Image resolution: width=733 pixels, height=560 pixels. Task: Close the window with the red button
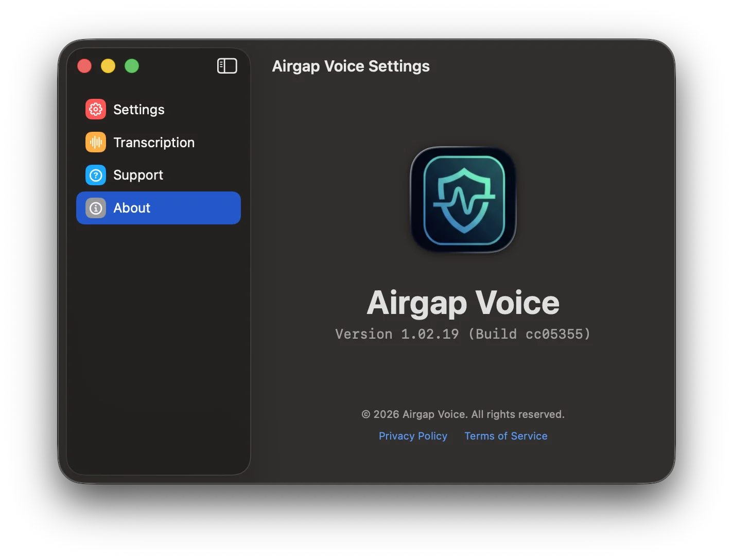[84, 66]
